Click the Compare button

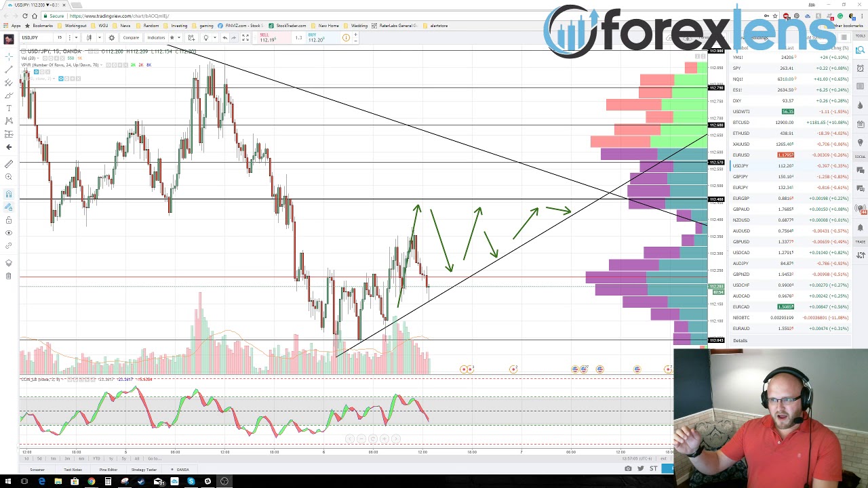[131, 37]
